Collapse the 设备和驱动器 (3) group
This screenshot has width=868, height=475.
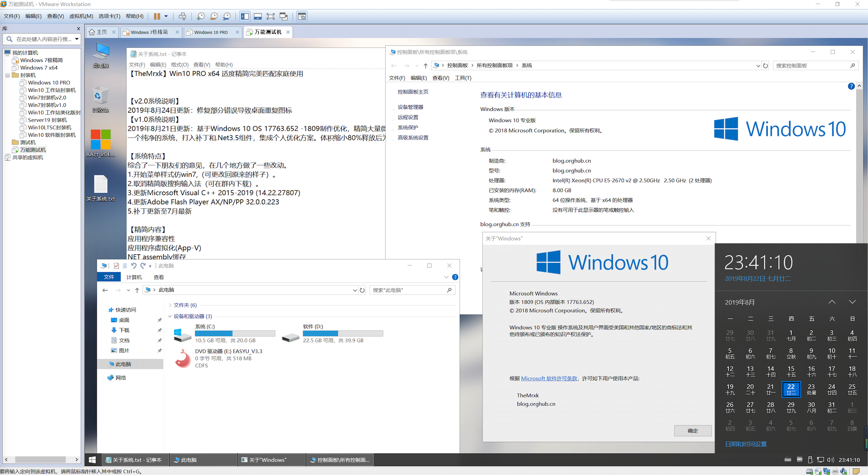170,316
